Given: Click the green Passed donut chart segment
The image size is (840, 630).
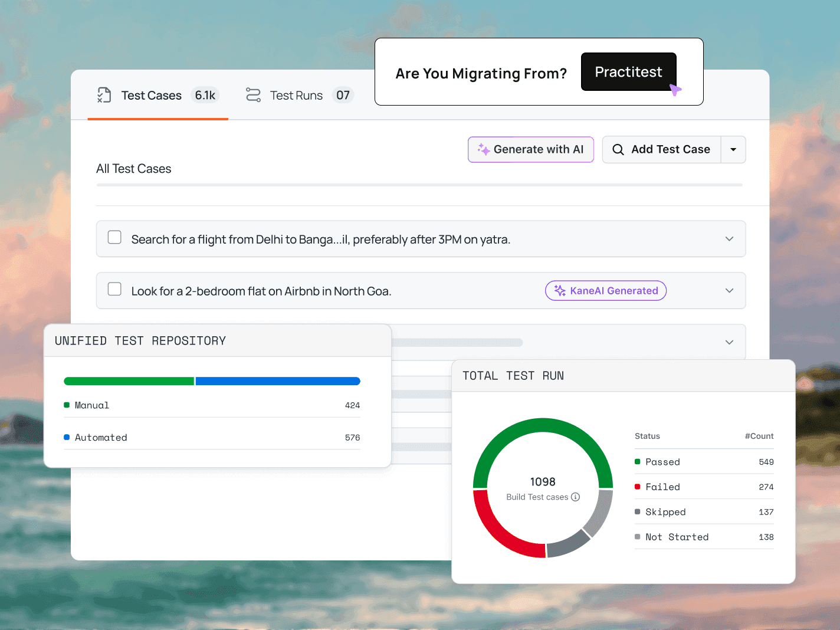Looking at the screenshot, I should coord(543,426).
